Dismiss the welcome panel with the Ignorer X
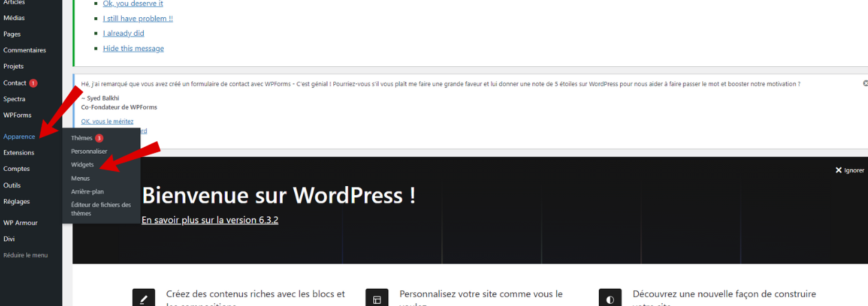 (x=849, y=170)
